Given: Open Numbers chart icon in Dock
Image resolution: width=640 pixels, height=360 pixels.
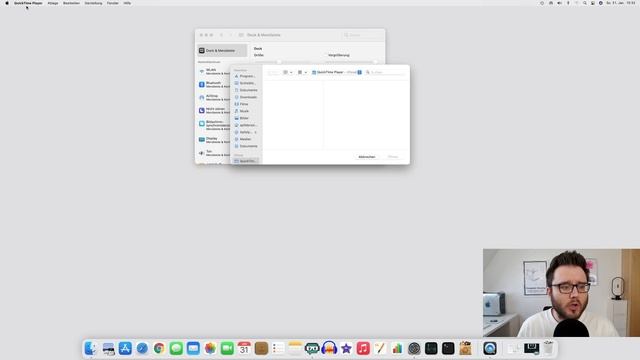Looking at the screenshot, I should pyautogui.click(x=397, y=349).
